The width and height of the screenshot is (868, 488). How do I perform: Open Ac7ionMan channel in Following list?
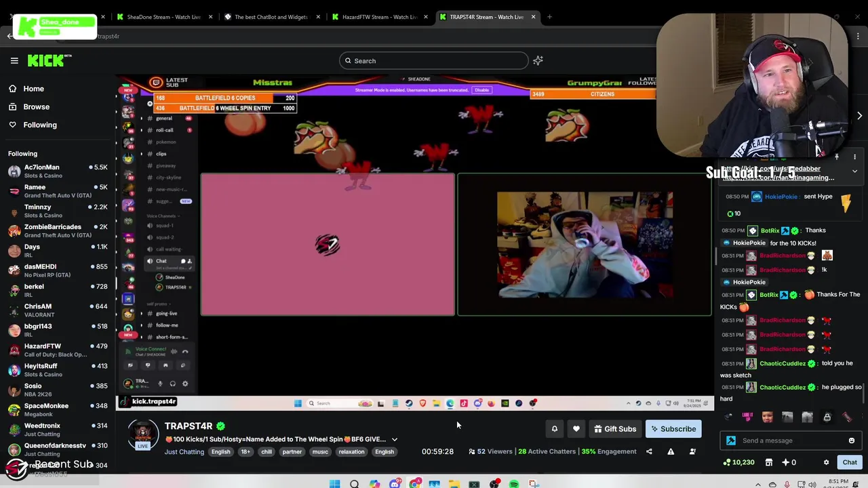57,171
